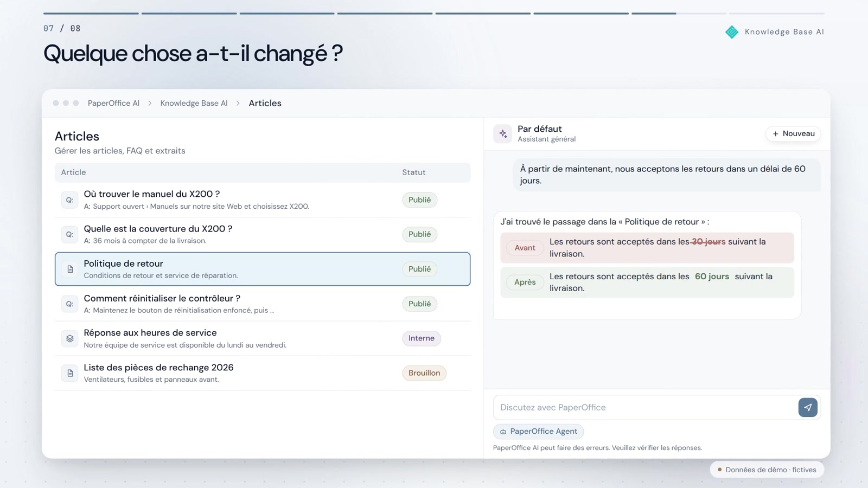Click the layers icon for Réponse aux heures de service

[x=69, y=338]
